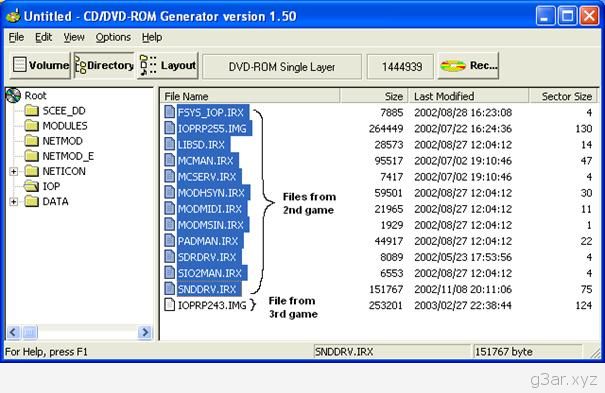Select the MODULES folder icon

pyautogui.click(x=31, y=126)
